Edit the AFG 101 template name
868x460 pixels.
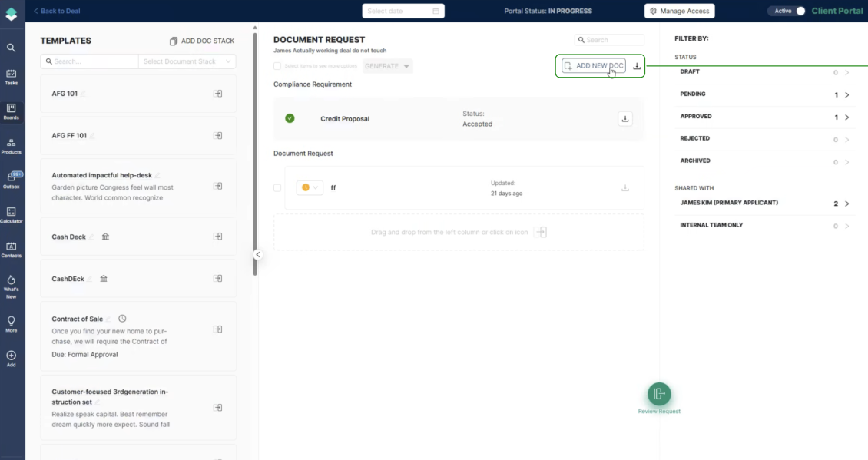tap(83, 94)
